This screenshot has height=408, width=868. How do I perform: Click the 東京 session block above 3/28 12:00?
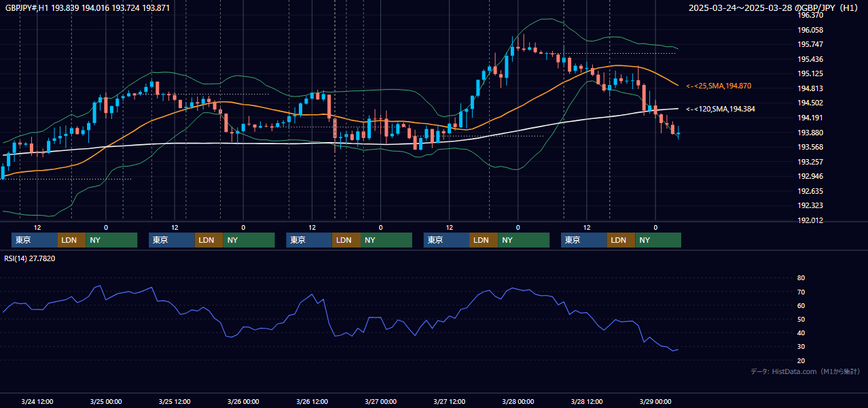584,240
